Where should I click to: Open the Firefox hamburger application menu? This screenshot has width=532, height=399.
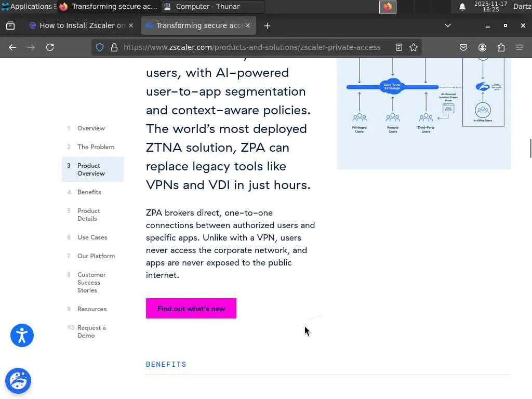[x=520, y=47]
